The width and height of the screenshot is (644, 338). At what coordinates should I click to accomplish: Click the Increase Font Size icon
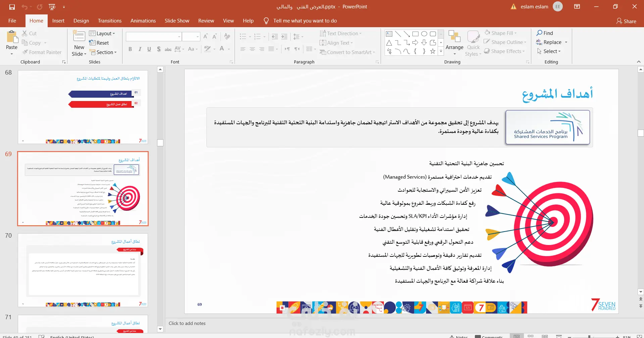(x=205, y=36)
